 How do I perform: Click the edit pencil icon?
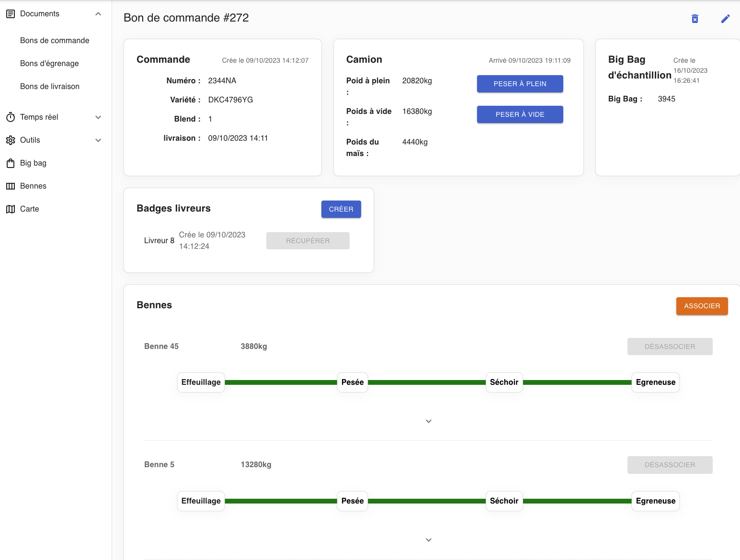[725, 19]
